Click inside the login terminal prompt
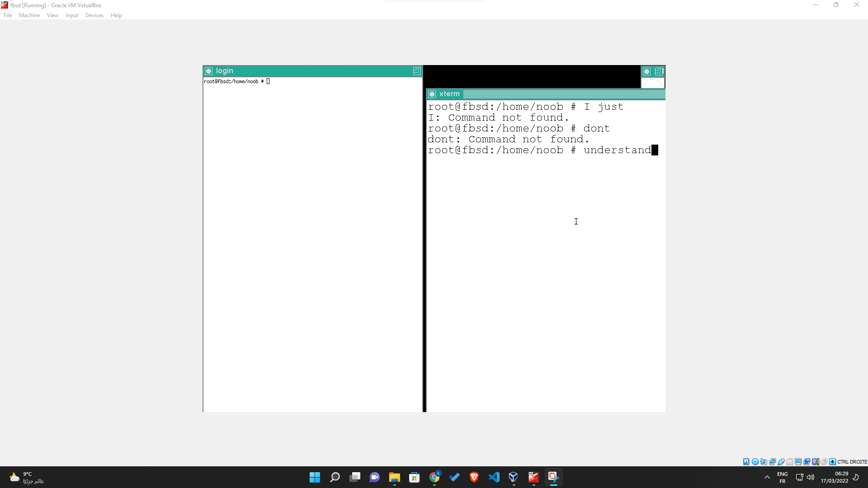Viewport: 868px width, 488px height. click(x=267, y=81)
